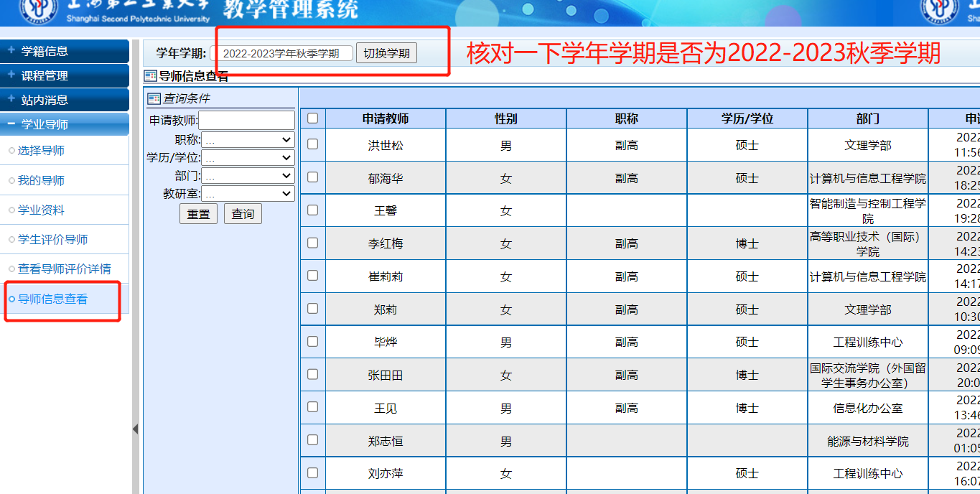Click the department cell 能源与材料学院
This screenshot has height=494, width=980.
pos(868,442)
